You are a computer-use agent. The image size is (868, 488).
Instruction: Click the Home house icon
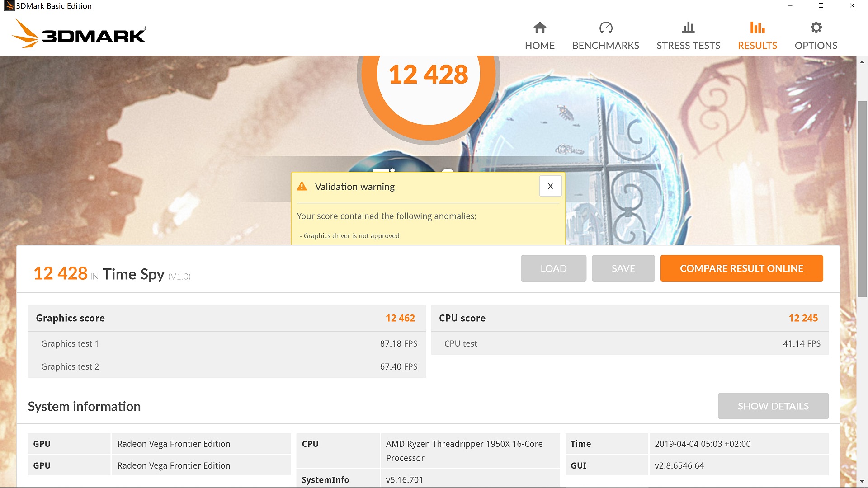point(540,28)
